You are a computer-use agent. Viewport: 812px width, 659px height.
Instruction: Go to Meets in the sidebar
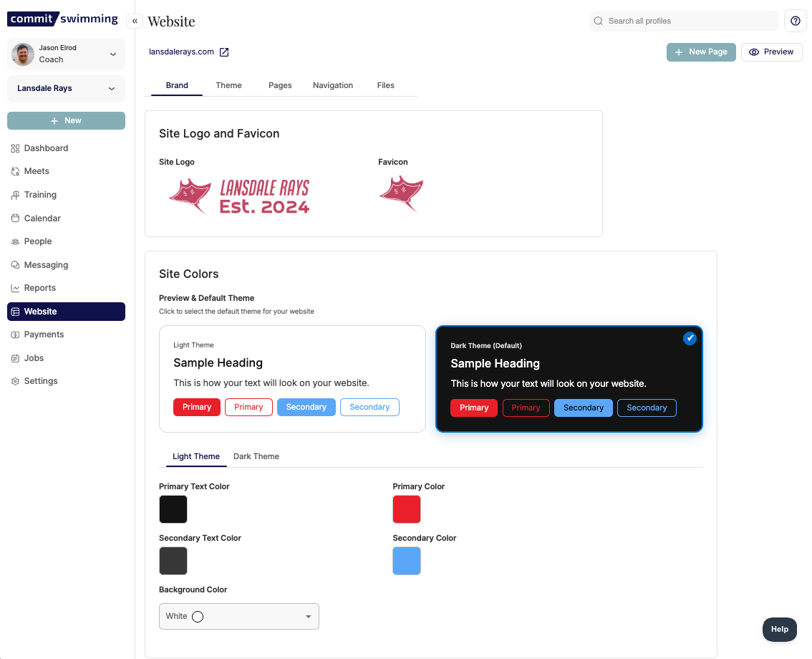(x=67, y=171)
